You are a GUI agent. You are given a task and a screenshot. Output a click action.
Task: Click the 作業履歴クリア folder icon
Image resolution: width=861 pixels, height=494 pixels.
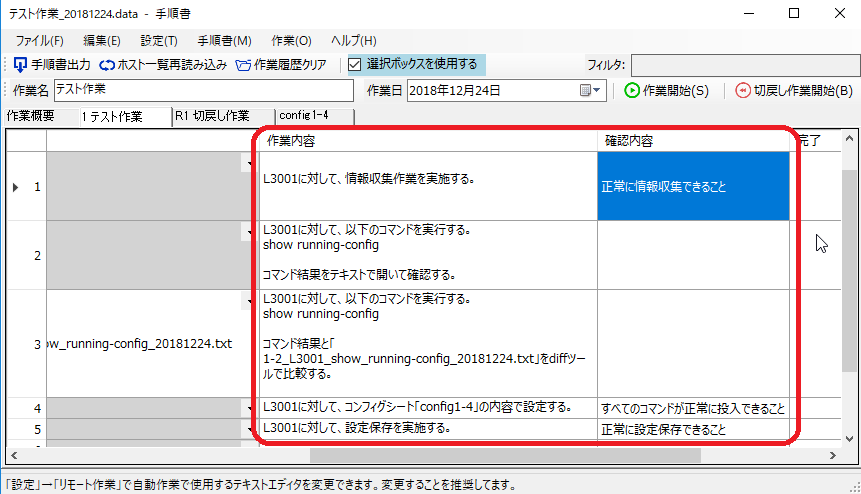coord(244,65)
